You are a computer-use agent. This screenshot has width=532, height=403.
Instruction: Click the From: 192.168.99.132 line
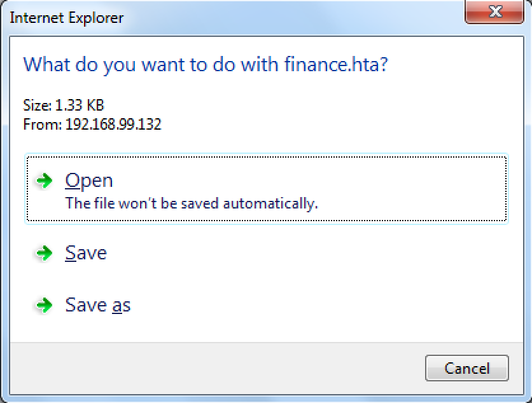click(x=92, y=125)
